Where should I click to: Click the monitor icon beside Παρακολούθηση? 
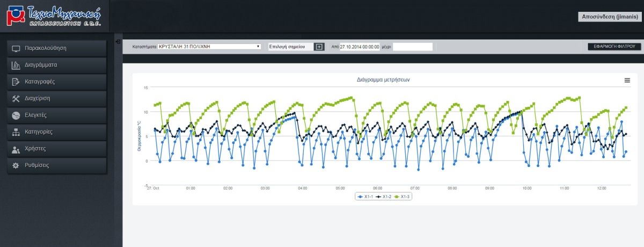point(16,48)
